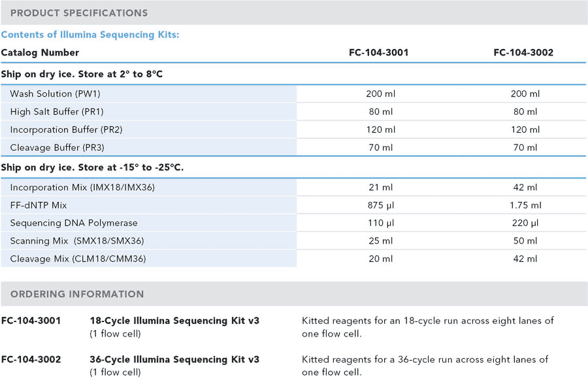The width and height of the screenshot is (588, 392).
Task: Click the 'FF-dNTP Mix' row label
Action: tap(39, 206)
